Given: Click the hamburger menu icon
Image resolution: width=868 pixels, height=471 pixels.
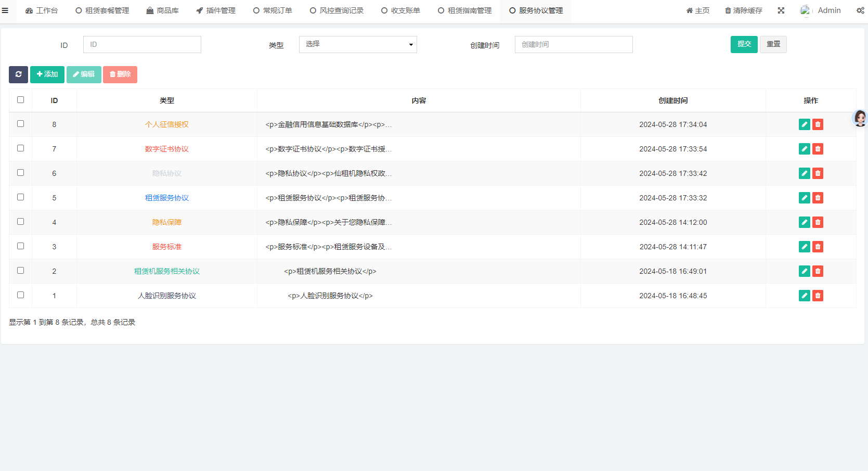Looking at the screenshot, I should click(x=5, y=10).
